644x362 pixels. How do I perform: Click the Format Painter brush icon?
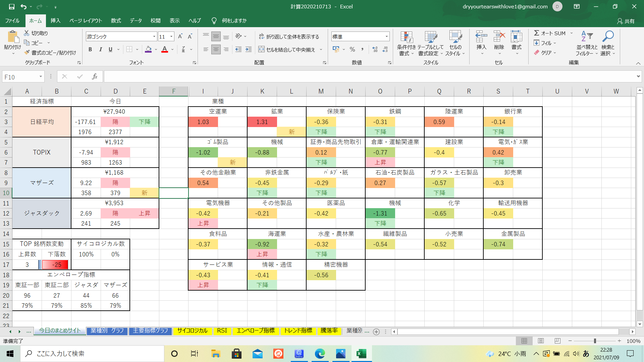click(27, 53)
